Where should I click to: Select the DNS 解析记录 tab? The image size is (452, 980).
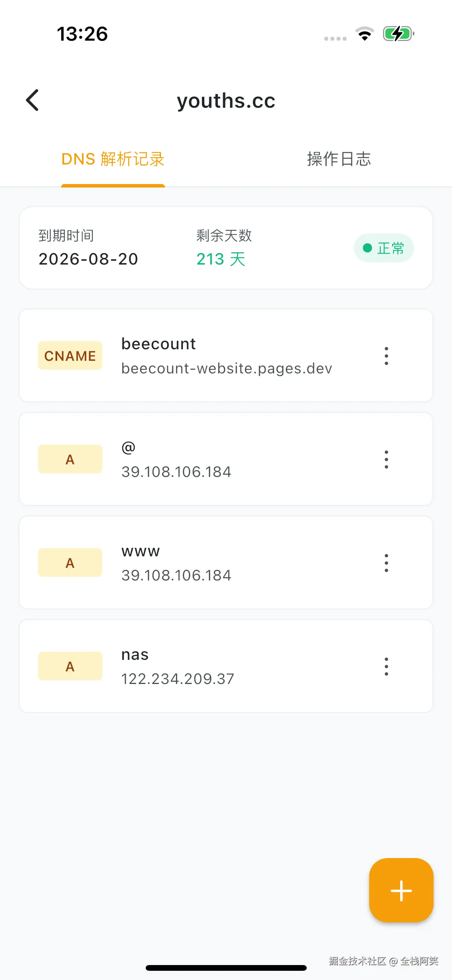[113, 159]
